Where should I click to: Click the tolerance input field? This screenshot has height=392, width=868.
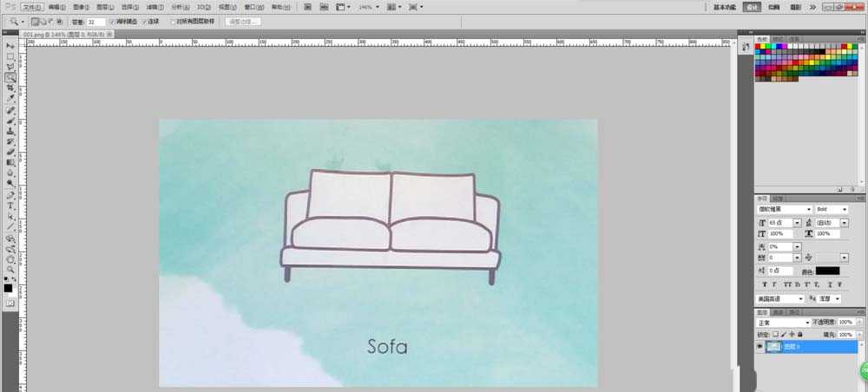(x=96, y=21)
